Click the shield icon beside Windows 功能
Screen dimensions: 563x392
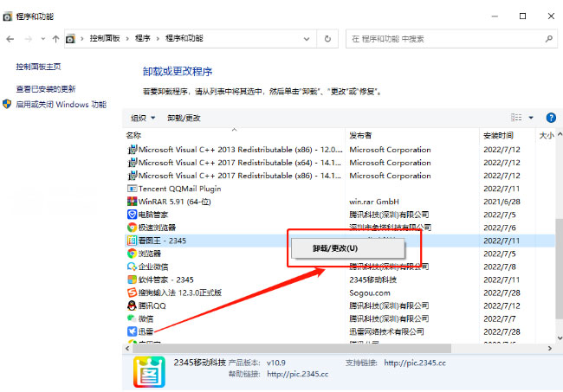7,104
